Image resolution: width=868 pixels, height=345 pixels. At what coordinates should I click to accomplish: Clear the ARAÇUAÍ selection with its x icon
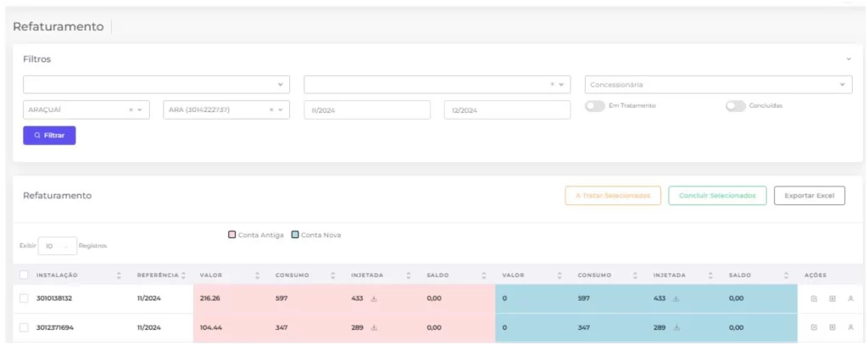pyautogui.click(x=131, y=110)
